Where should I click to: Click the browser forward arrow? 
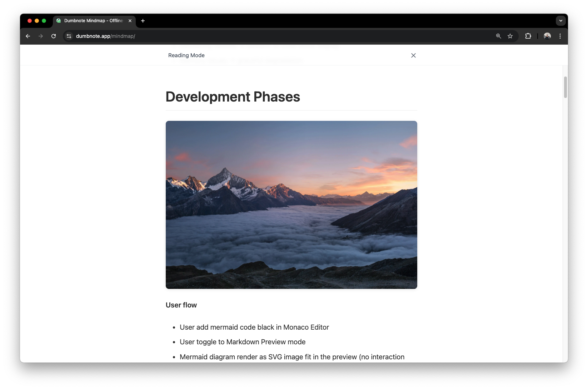tap(41, 36)
